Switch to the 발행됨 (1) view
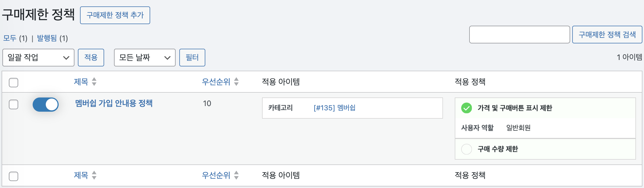Image resolution: width=644 pixels, height=188 pixels. coord(47,38)
